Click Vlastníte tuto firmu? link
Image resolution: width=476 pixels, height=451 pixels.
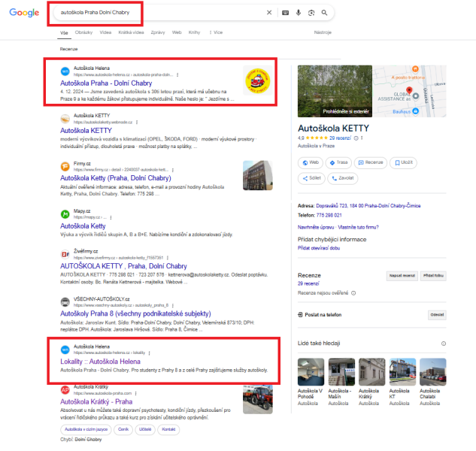358,227
